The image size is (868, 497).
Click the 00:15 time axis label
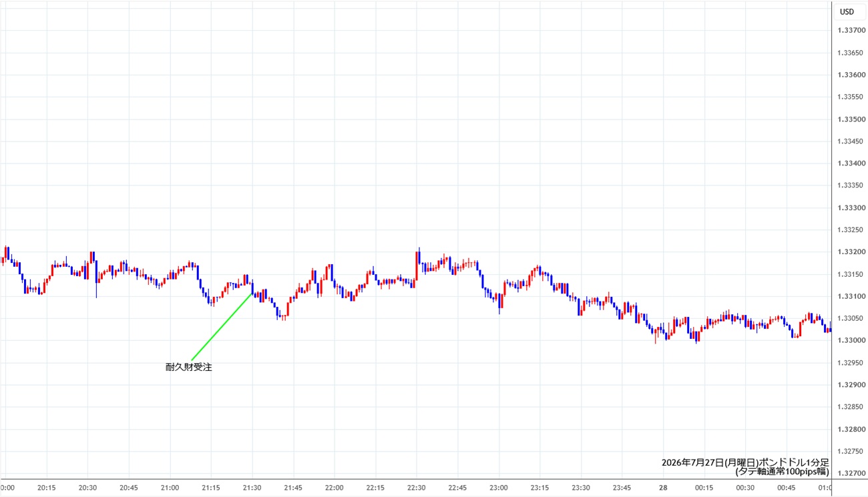pyautogui.click(x=704, y=488)
